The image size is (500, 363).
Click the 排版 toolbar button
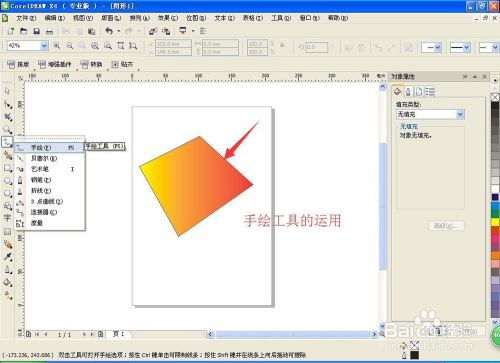coord(18,64)
